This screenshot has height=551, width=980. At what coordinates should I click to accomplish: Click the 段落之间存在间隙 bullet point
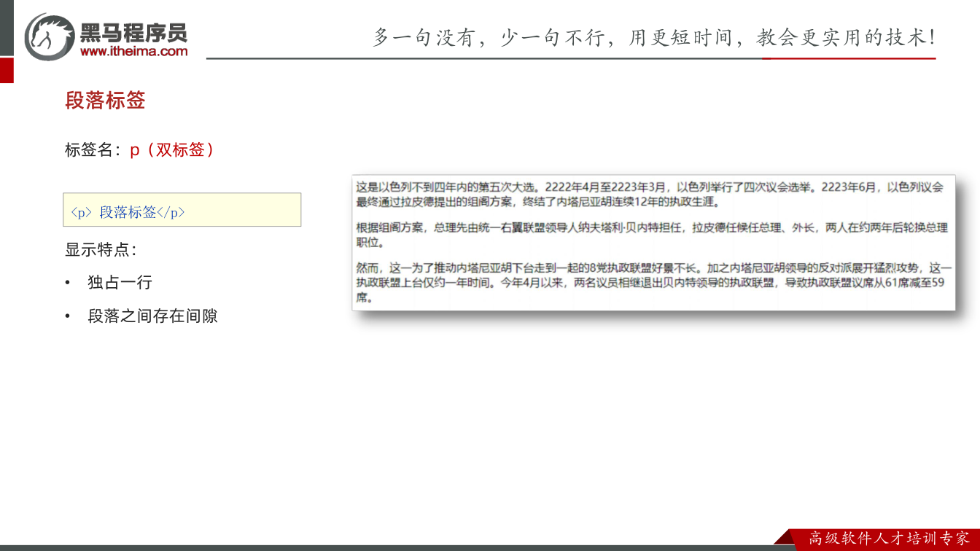(152, 316)
